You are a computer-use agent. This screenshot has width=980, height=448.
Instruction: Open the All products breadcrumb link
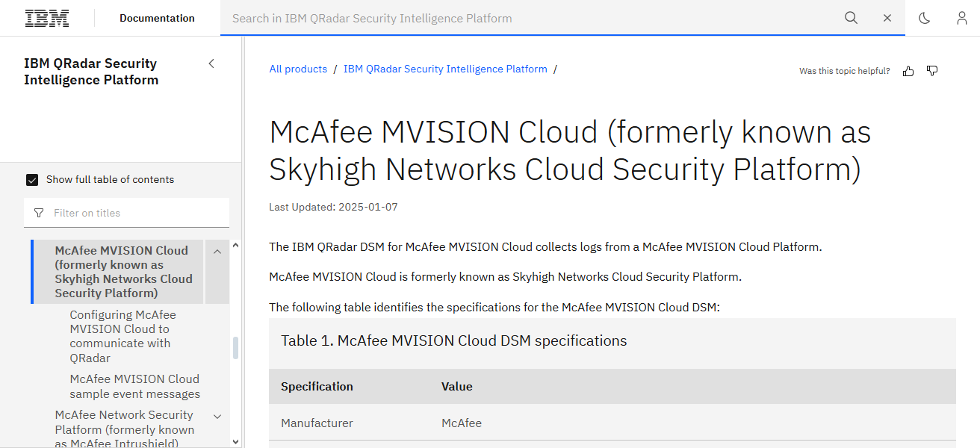coord(298,68)
